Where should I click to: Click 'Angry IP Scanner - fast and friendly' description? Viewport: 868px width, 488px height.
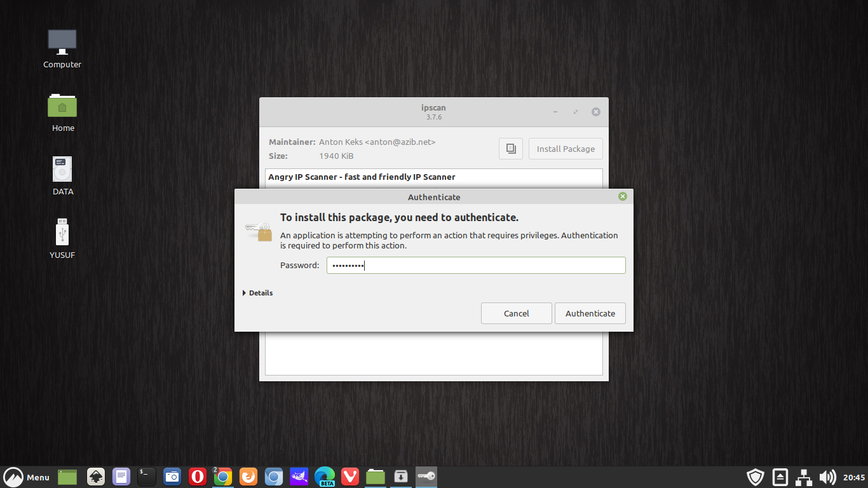click(362, 177)
